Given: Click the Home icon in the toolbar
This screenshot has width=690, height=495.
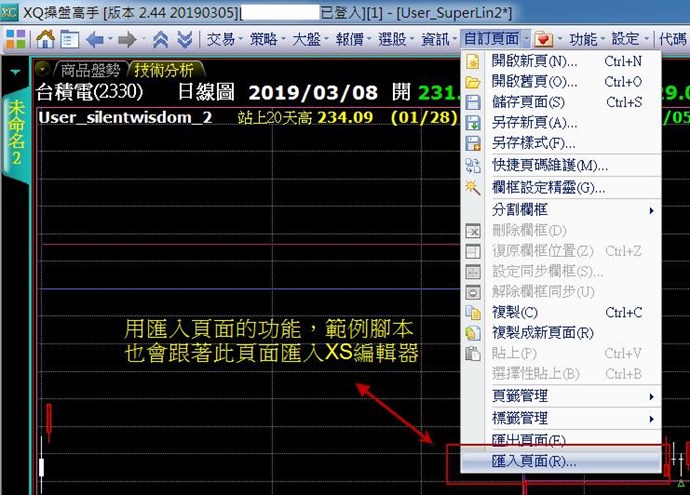Looking at the screenshot, I should click(x=45, y=40).
